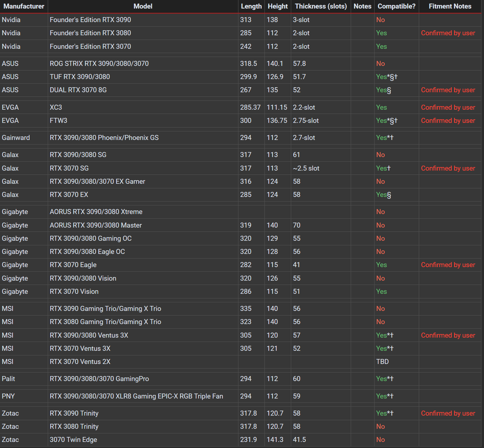Click the Manufacturer column header
Screen dimensions: 484x448
[x=24, y=6]
